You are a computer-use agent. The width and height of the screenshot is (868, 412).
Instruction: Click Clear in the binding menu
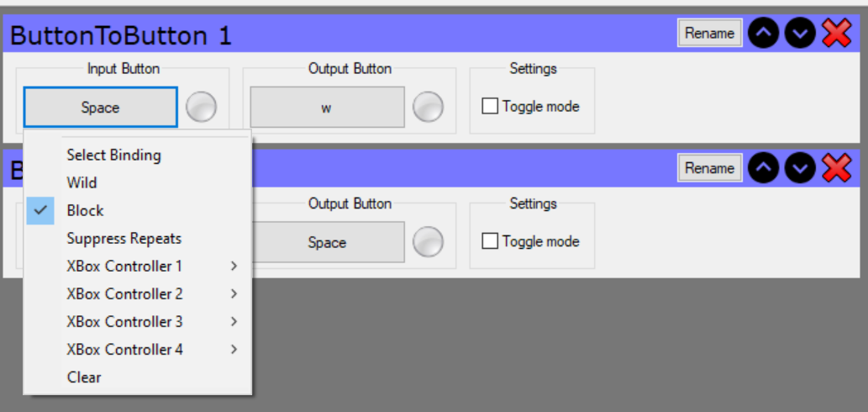point(84,377)
